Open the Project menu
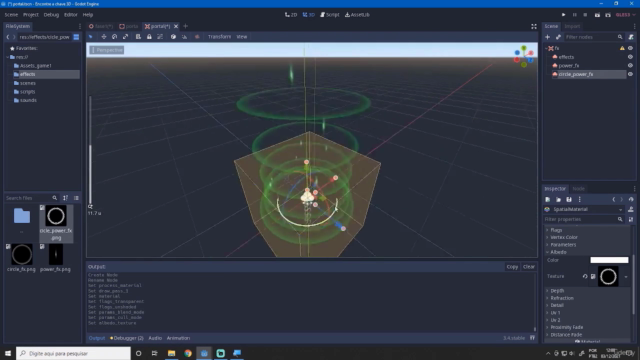The width and height of the screenshot is (640, 360). pos(31,15)
